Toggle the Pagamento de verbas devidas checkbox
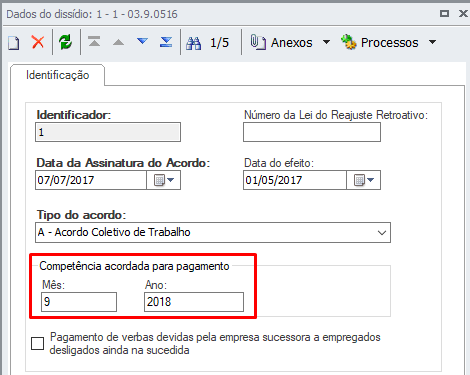 [37, 343]
